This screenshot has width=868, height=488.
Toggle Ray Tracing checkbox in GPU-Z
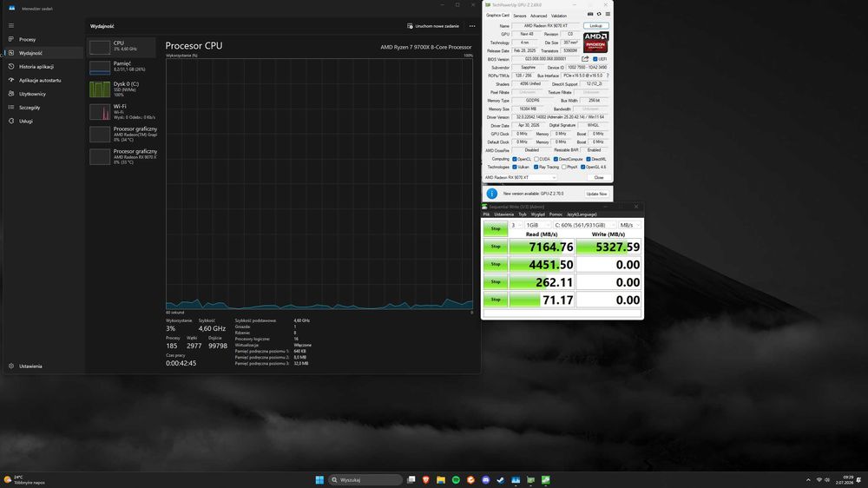click(536, 167)
